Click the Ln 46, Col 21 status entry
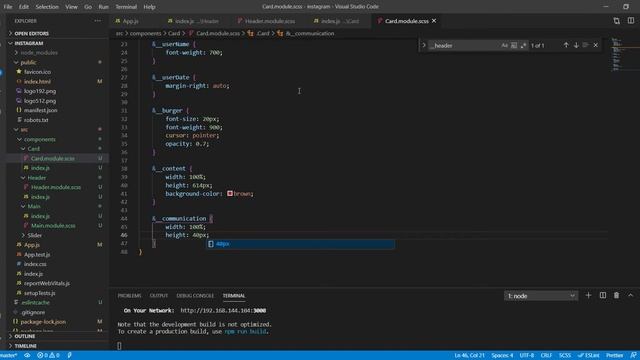 (469, 356)
